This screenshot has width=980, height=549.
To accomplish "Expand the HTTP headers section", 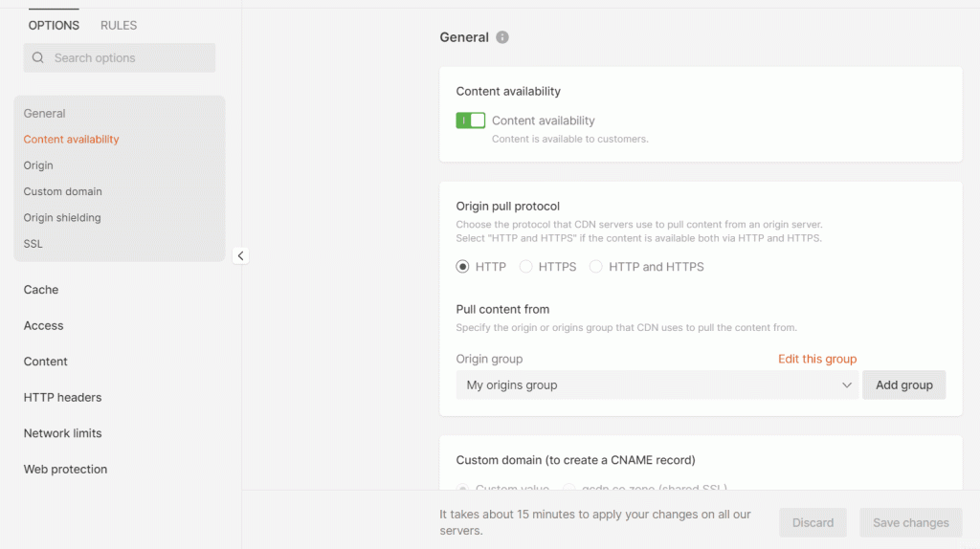I will point(62,398).
